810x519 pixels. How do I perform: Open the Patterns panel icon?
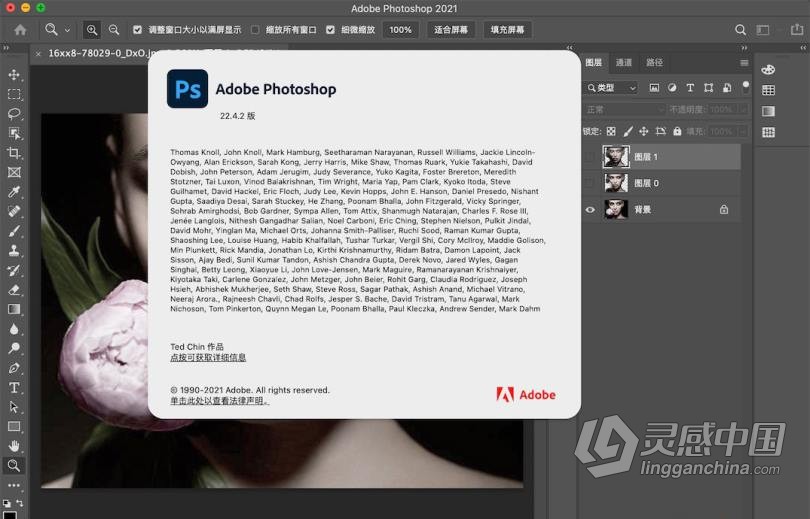768,132
